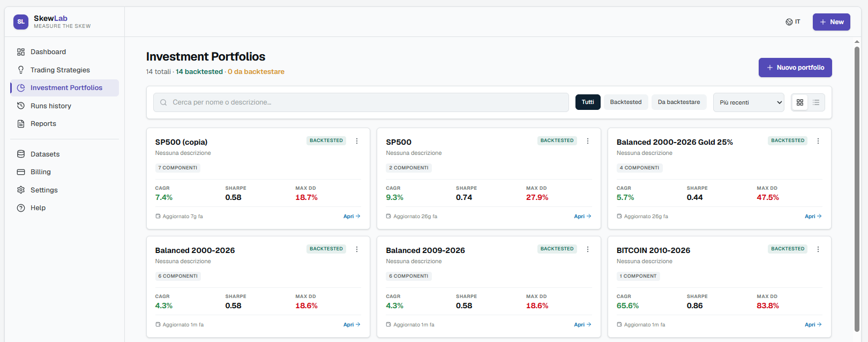Click the BITCOIN 2010-2026 card title
The image size is (868, 342).
click(653, 250)
